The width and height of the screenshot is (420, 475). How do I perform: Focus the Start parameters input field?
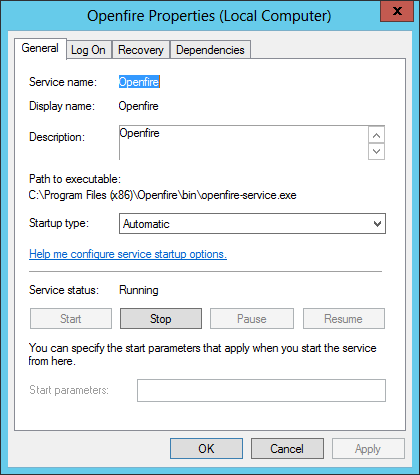[261, 390]
